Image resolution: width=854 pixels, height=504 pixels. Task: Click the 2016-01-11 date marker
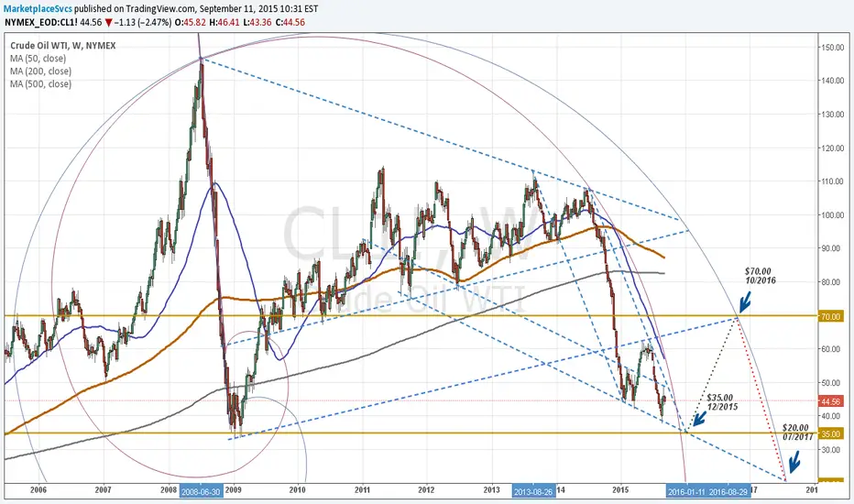[687, 491]
